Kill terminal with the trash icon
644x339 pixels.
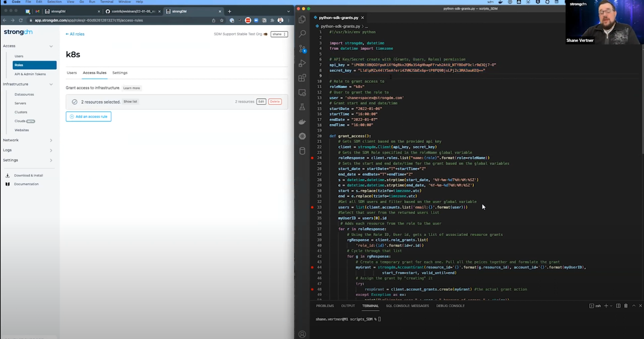point(626,306)
